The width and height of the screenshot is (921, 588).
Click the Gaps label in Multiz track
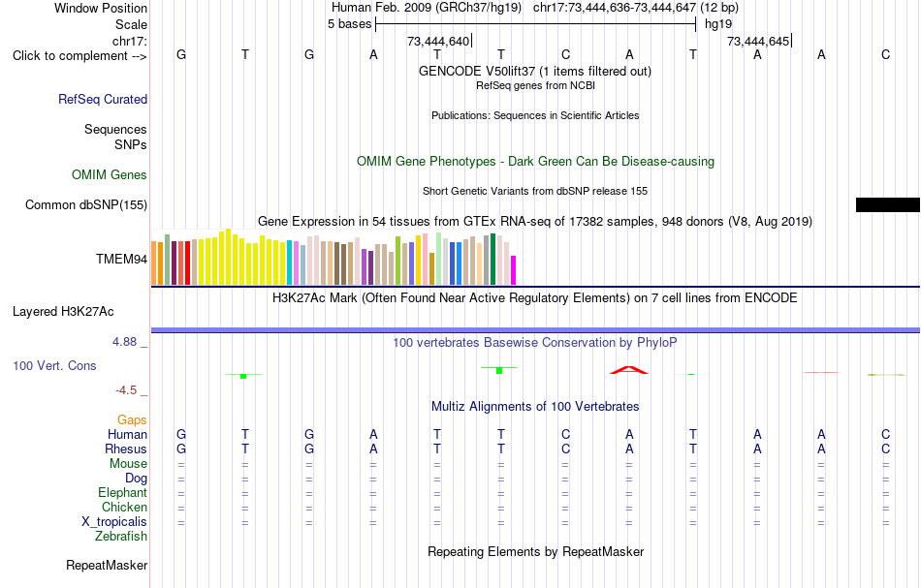coord(132,420)
